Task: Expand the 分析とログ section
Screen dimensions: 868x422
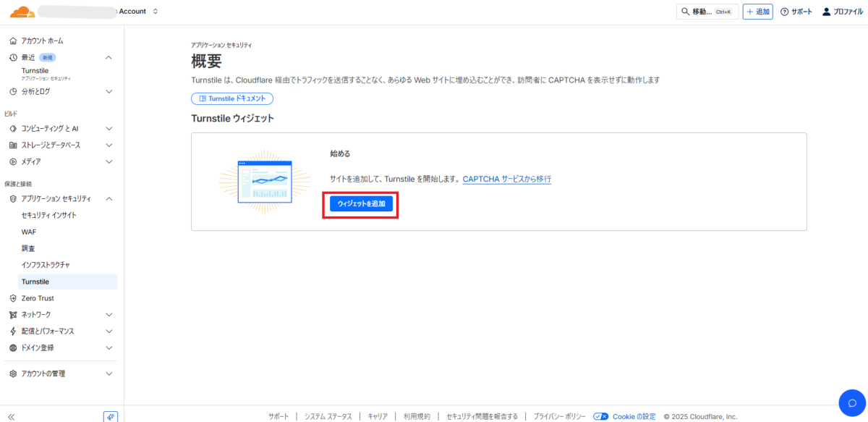Action: point(109,92)
